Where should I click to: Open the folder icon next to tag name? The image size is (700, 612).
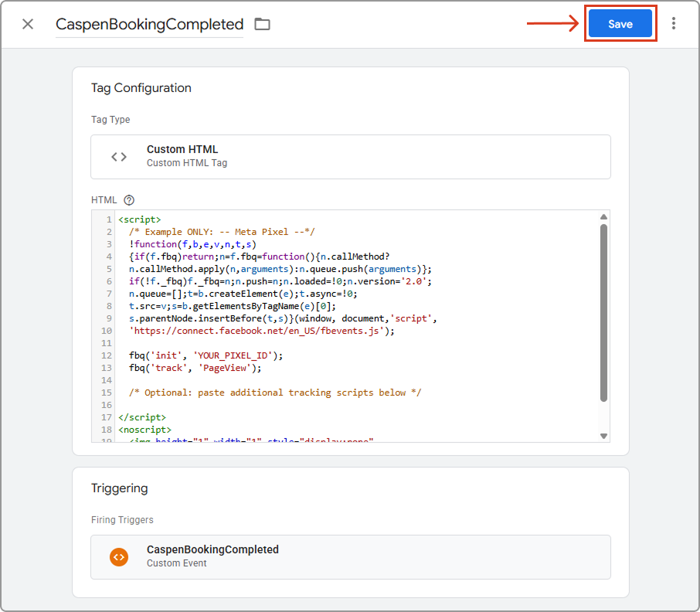pos(263,24)
